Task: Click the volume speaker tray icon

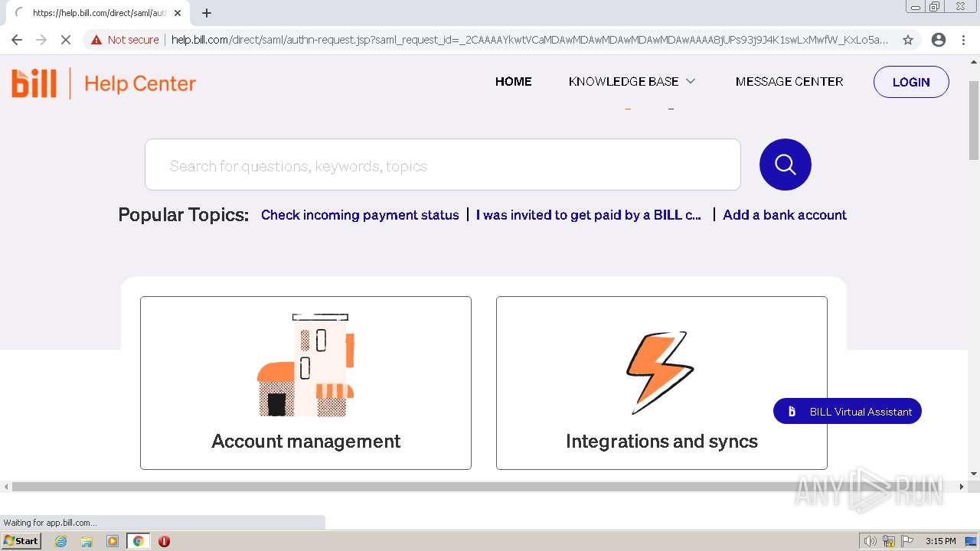Action: [870, 541]
